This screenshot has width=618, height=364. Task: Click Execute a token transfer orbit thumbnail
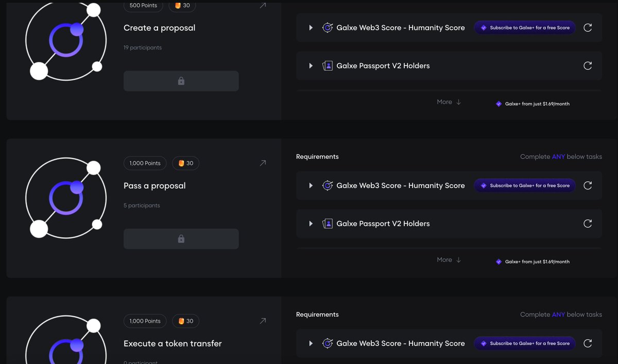pos(66,340)
